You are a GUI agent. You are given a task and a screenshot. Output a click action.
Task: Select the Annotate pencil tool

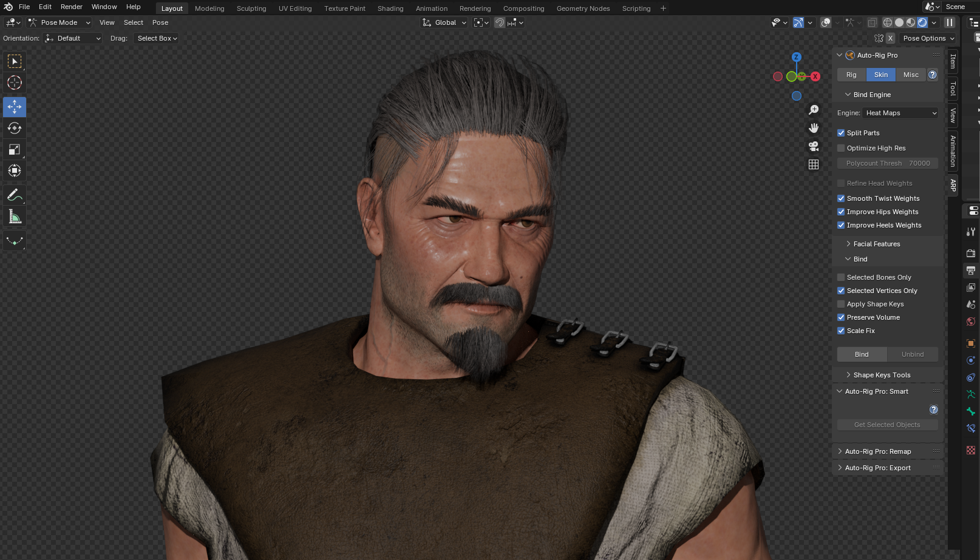[x=15, y=195]
